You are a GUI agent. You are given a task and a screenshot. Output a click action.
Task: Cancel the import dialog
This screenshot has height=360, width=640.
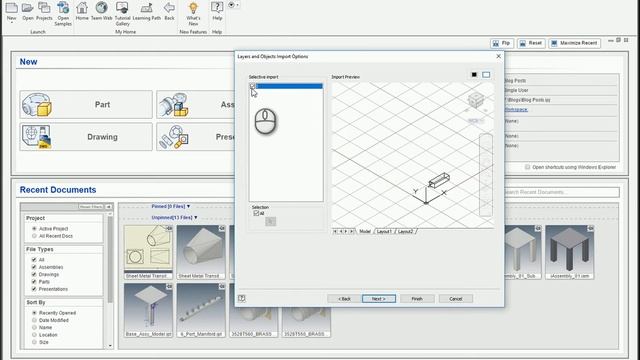[x=456, y=299]
